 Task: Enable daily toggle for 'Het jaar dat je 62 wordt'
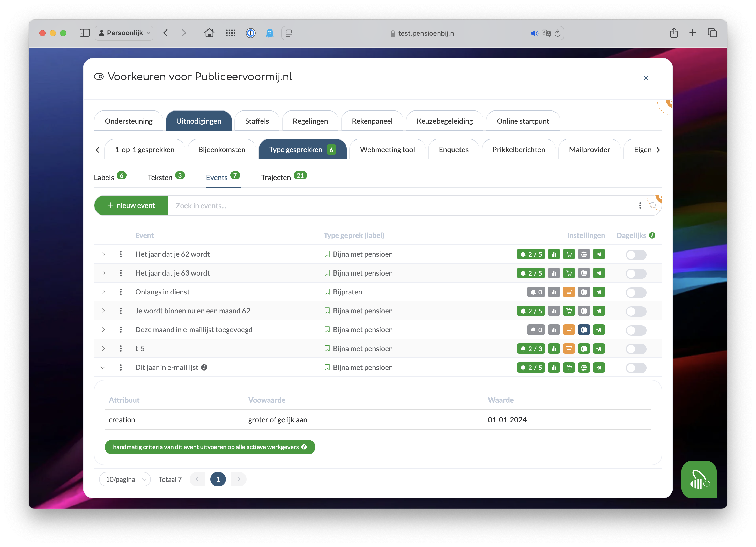coord(636,255)
